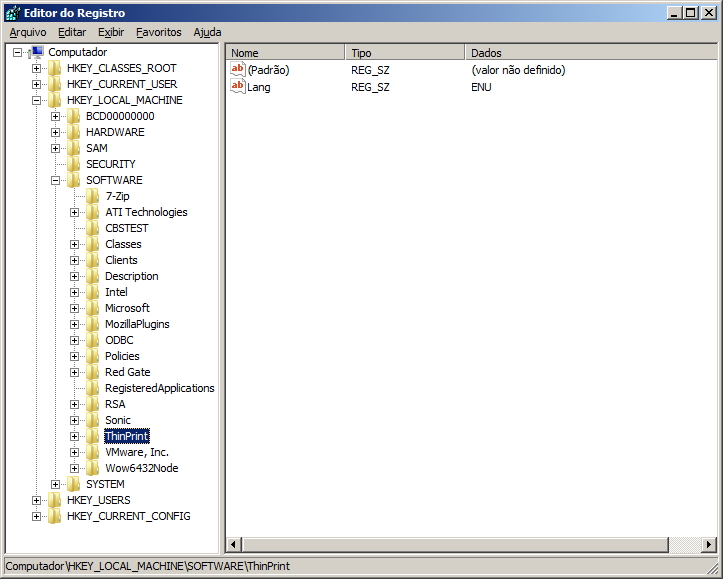The image size is (723, 579).
Task: Click the Intel folder icon
Action: tap(92, 292)
